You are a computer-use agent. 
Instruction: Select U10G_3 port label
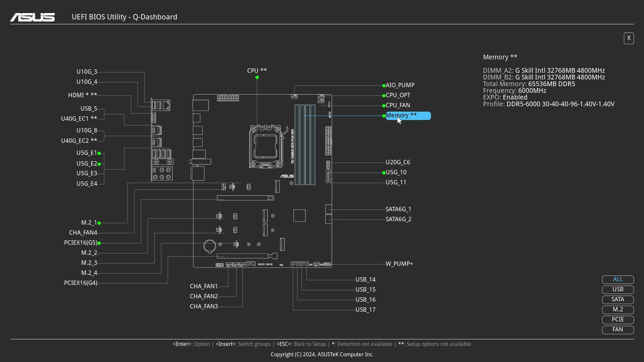pos(87,72)
